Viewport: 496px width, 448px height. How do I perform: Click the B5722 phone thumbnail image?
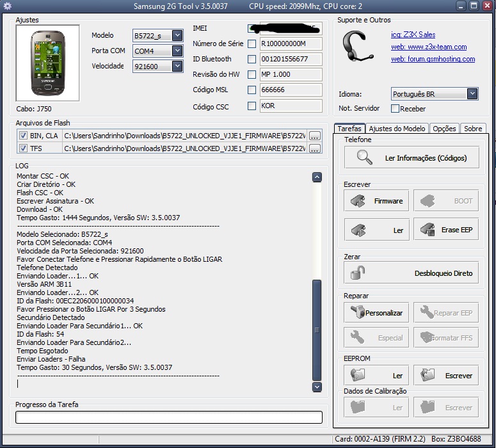coord(48,63)
